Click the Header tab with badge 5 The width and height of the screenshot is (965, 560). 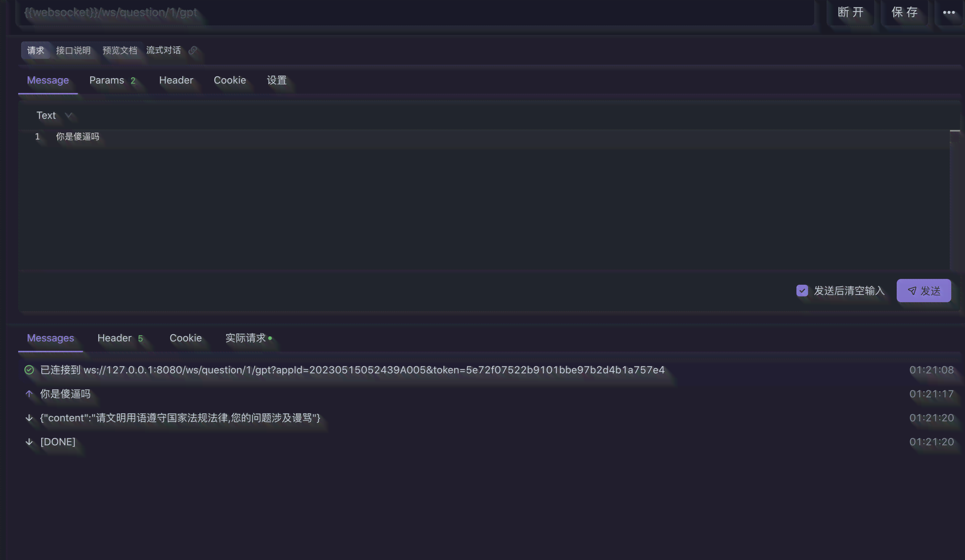(x=121, y=338)
